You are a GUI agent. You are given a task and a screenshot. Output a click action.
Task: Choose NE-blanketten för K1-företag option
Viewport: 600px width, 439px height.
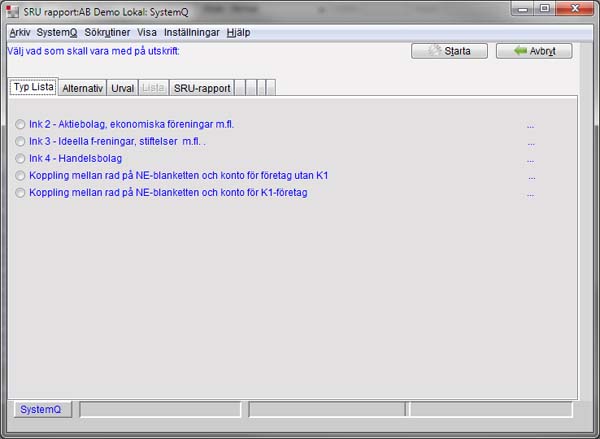[x=21, y=193]
